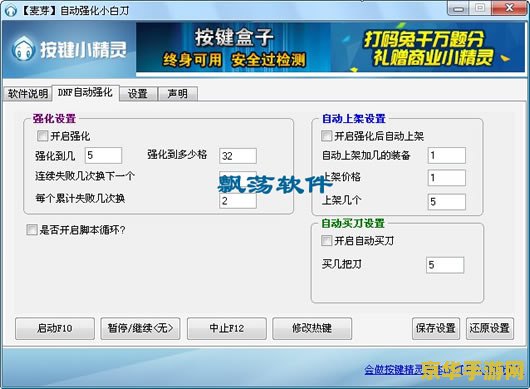Click the 强化到几 input field
The height and width of the screenshot is (389, 530).
(103, 155)
